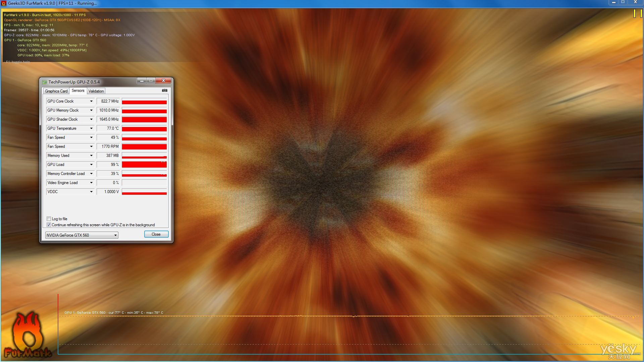644x362 pixels.
Task: Select the Sensors tab
Action: click(x=78, y=90)
